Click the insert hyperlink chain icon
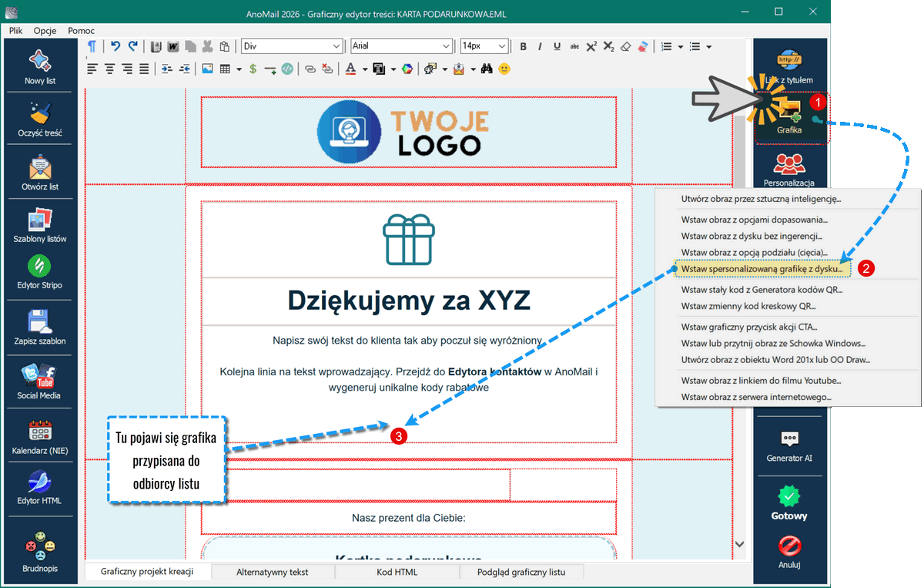This screenshot has width=924, height=588. coord(310,69)
